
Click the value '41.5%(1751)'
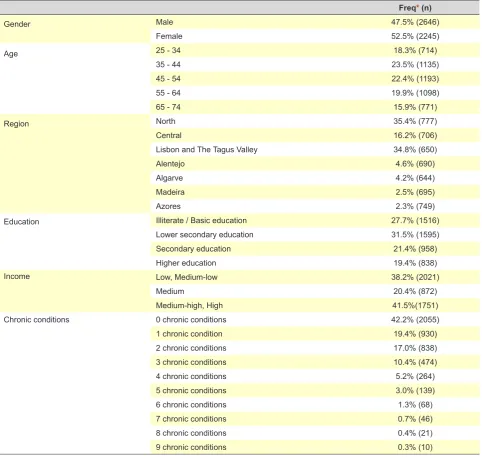click(415, 305)
